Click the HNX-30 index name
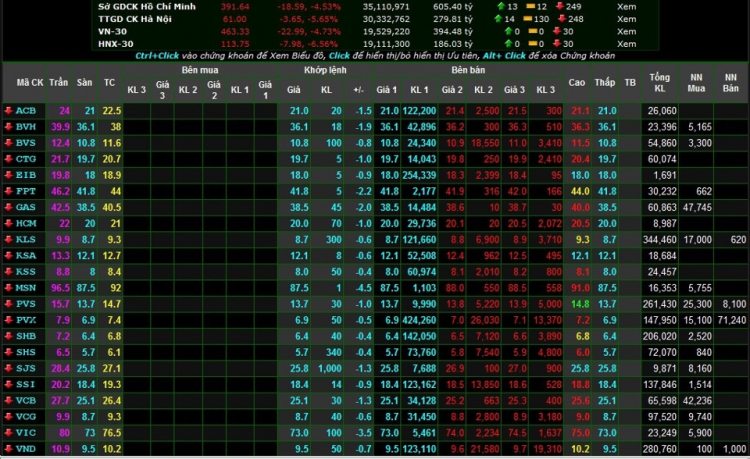This screenshot has height=459, width=750. (116, 44)
